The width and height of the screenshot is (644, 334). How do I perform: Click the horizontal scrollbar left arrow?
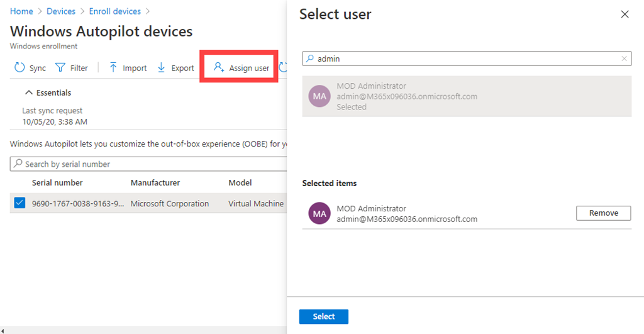4,330
